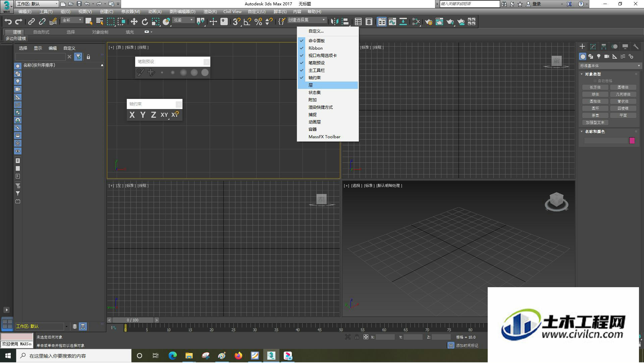Click the Undo arrow in main toolbar
This screenshot has height=363, width=644.
click(8, 22)
